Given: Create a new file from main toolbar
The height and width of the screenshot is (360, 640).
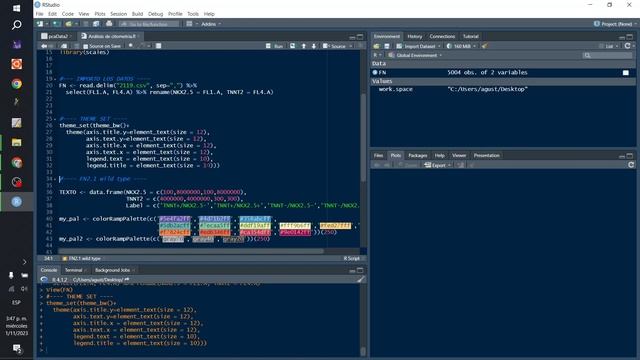Looking at the screenshot, I should pos(40,24).
